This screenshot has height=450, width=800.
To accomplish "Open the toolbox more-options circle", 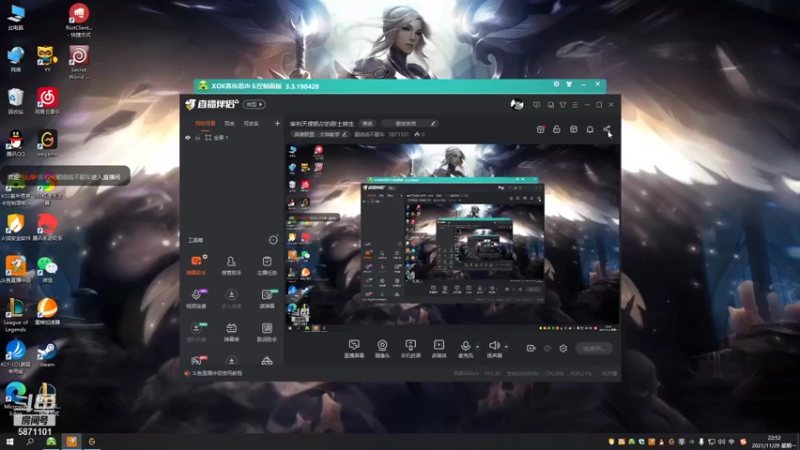I will coord(273,240).
